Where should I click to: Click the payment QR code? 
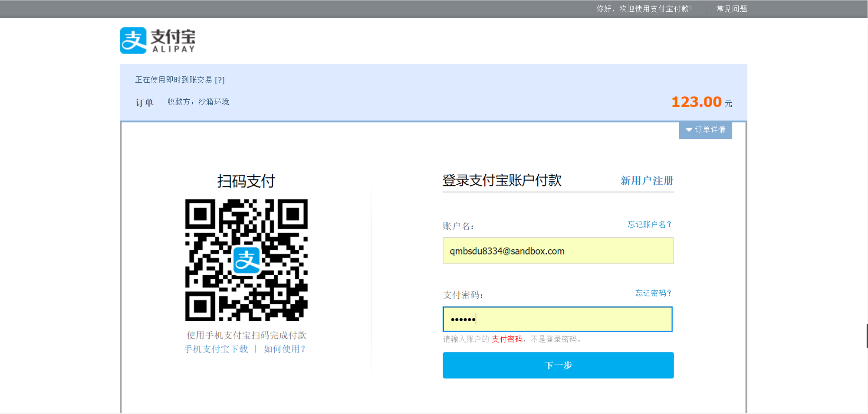247,260
